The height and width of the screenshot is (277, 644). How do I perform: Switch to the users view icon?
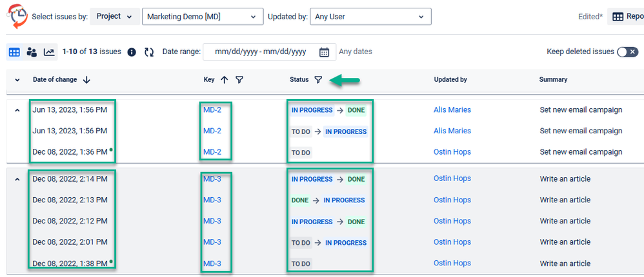click(32, 52)
